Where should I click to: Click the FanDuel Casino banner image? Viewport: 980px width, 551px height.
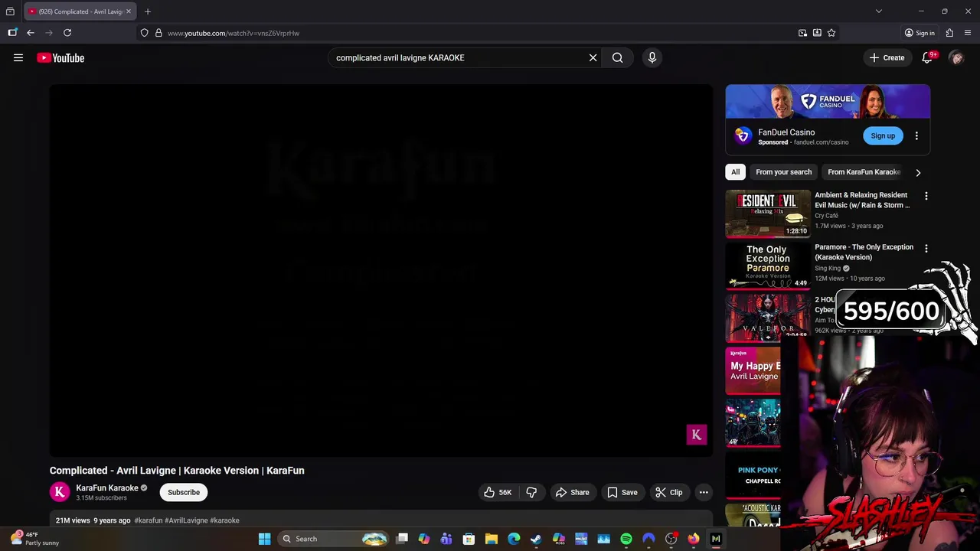[x=828, y=102]
